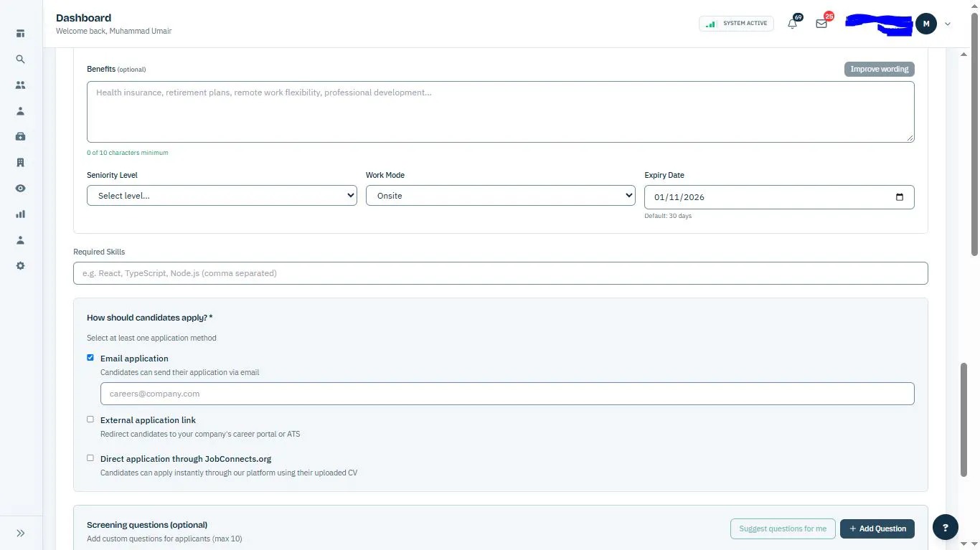980x550 pixels.
Task: Click the M profile avatar
Action: (x=926, y=24)
